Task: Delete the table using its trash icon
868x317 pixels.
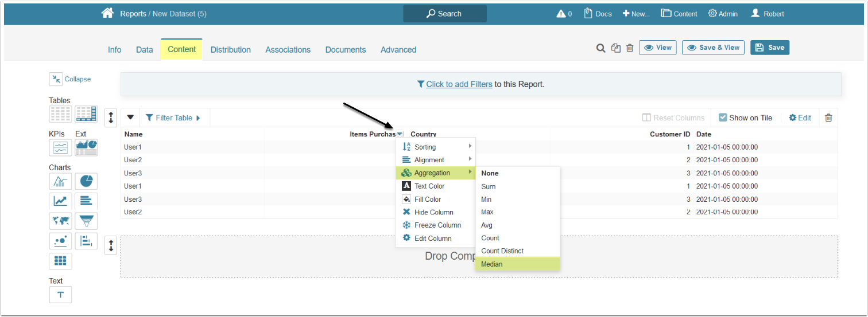Action: [x=828, y=118]
